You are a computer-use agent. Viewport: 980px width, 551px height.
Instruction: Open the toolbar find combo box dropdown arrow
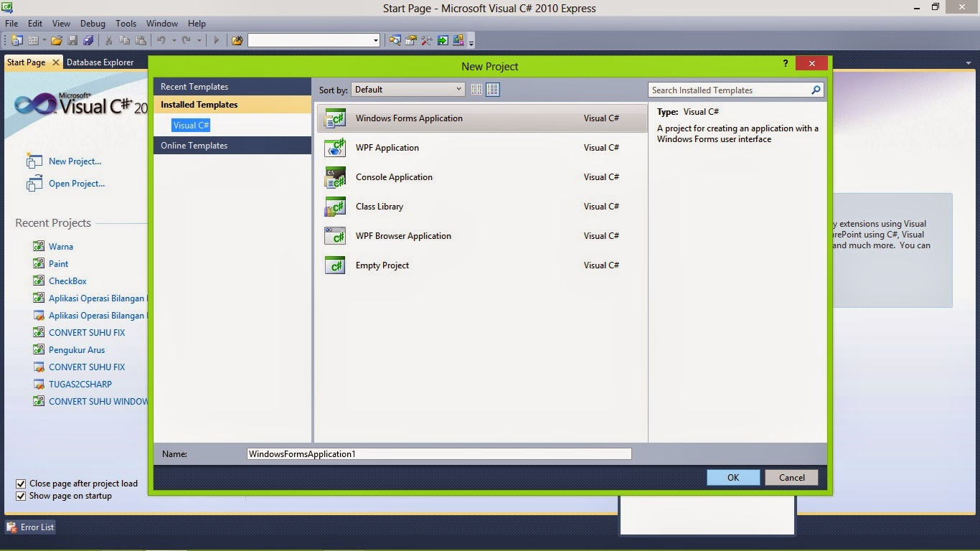click(x=376, y=40)
